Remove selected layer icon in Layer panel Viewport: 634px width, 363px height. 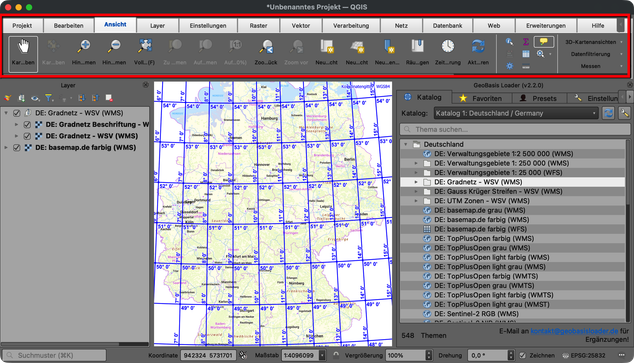[x=109, y=98]
